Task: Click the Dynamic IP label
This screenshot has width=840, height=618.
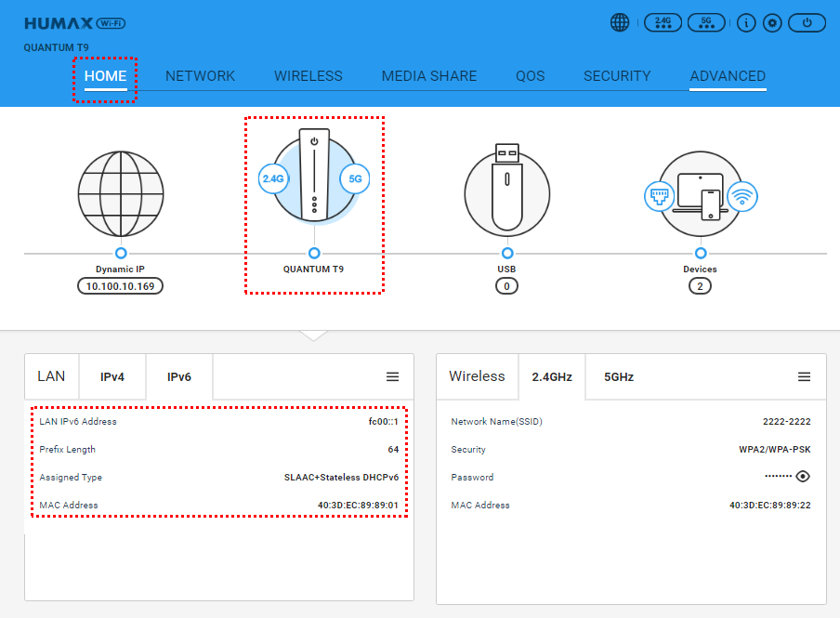Action: 120,270
